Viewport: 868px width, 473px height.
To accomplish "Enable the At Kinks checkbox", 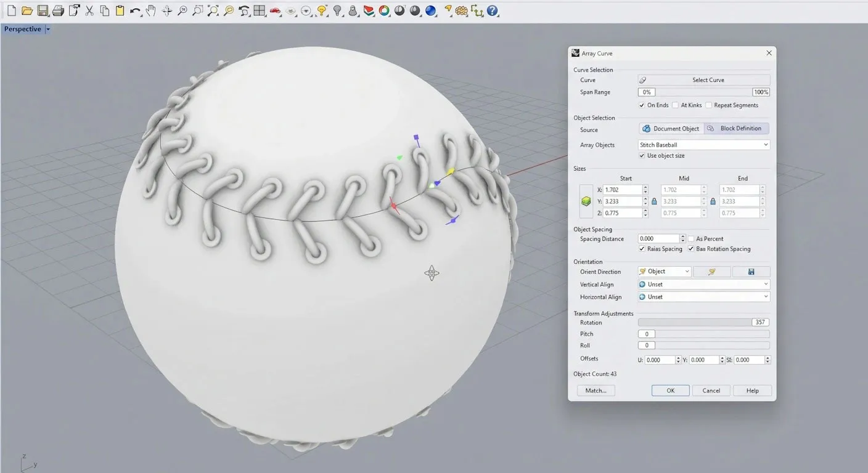I will pyautogui.click(x=675, y=105).
